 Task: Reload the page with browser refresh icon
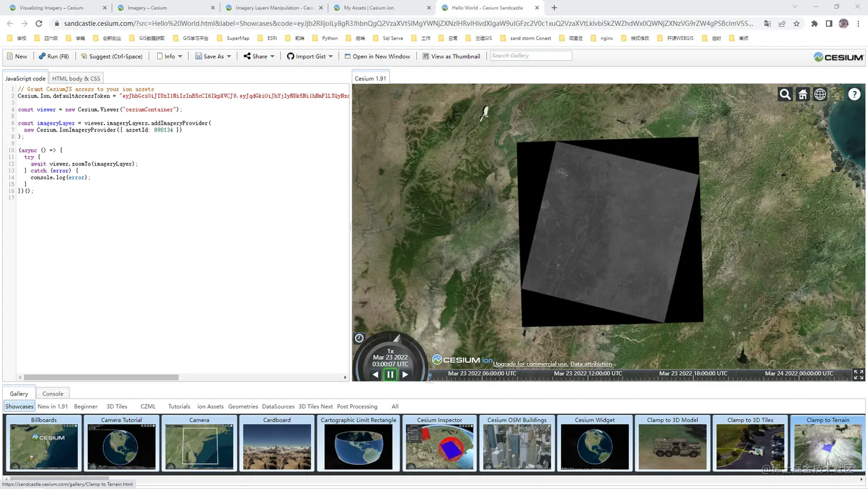click(39, 24)
